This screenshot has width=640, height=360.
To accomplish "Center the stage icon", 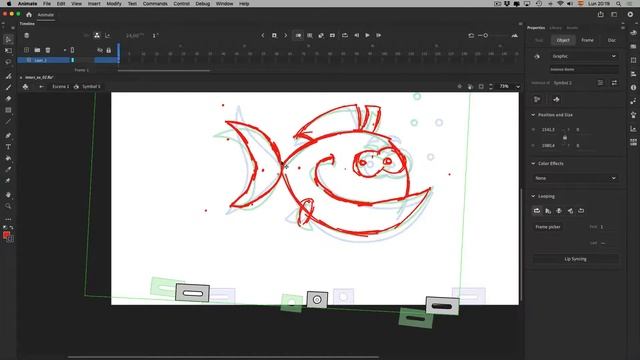I will coord(460,87).
